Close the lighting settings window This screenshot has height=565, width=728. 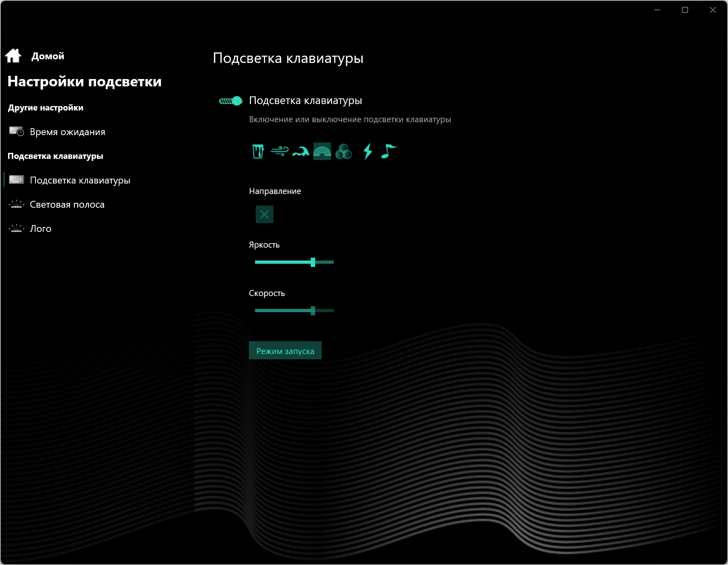[x=713, y=10]
